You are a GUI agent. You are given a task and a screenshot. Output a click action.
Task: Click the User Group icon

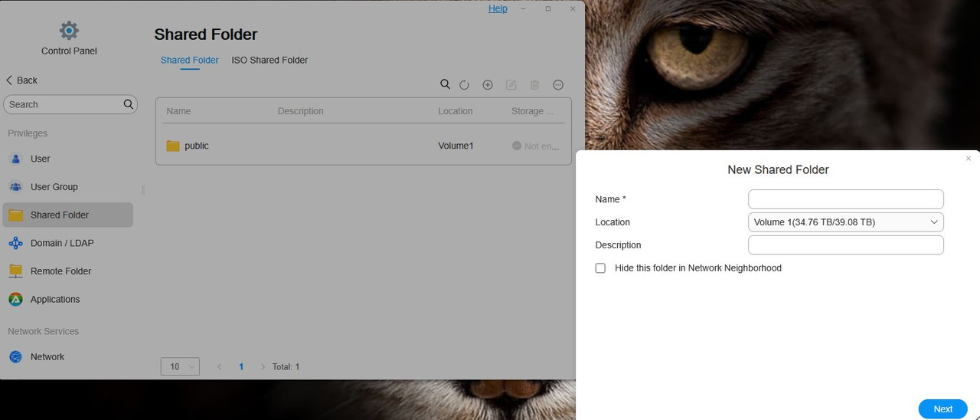point(15,187)
